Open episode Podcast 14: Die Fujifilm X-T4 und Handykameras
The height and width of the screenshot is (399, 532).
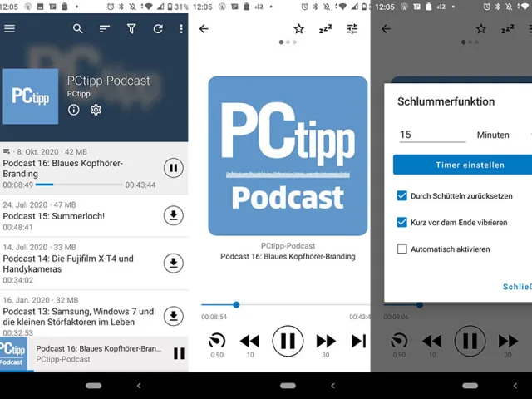(x=94, y=264)
